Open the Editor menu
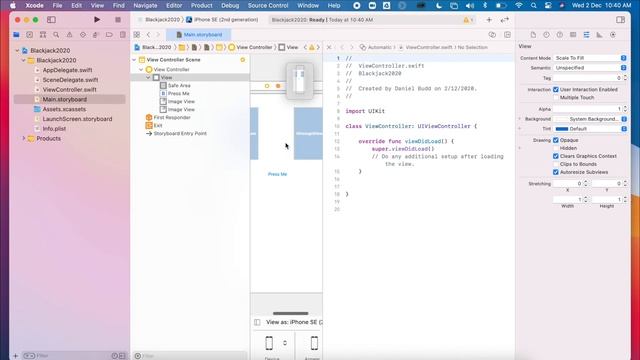The image size is (640, 360). point(174,5)
